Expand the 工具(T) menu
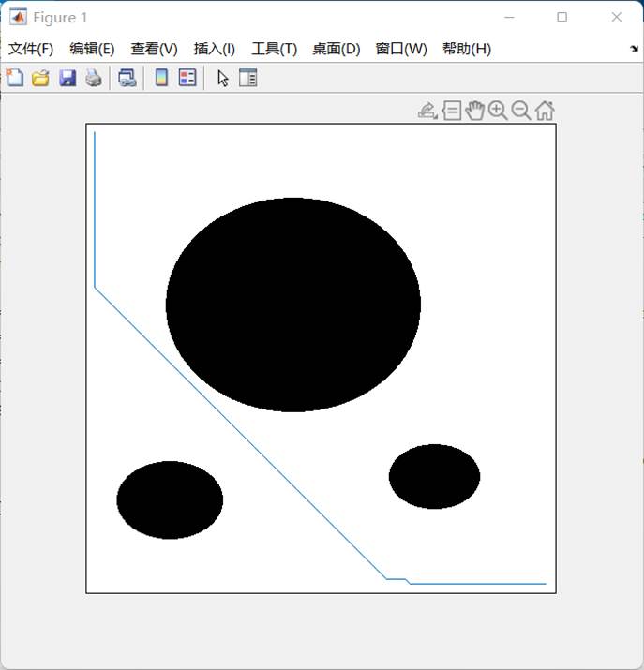The image size is (644, 670). [274, 49]
